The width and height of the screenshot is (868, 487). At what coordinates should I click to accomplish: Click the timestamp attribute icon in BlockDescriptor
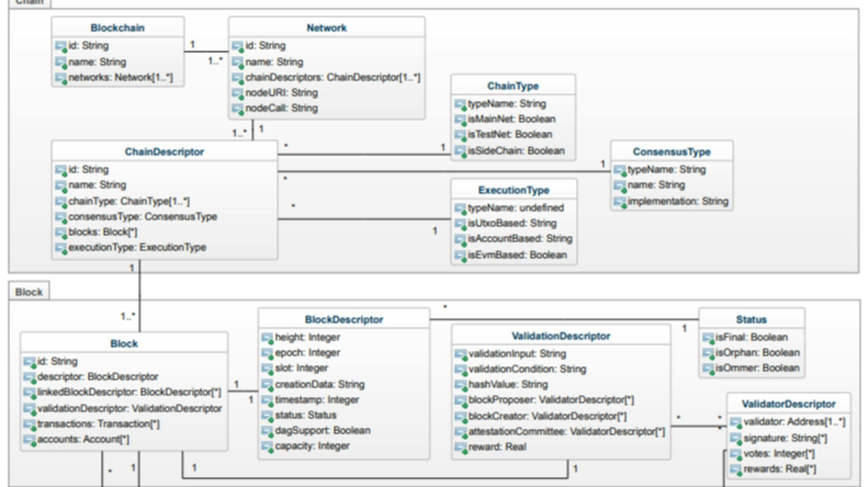point(267,399)
